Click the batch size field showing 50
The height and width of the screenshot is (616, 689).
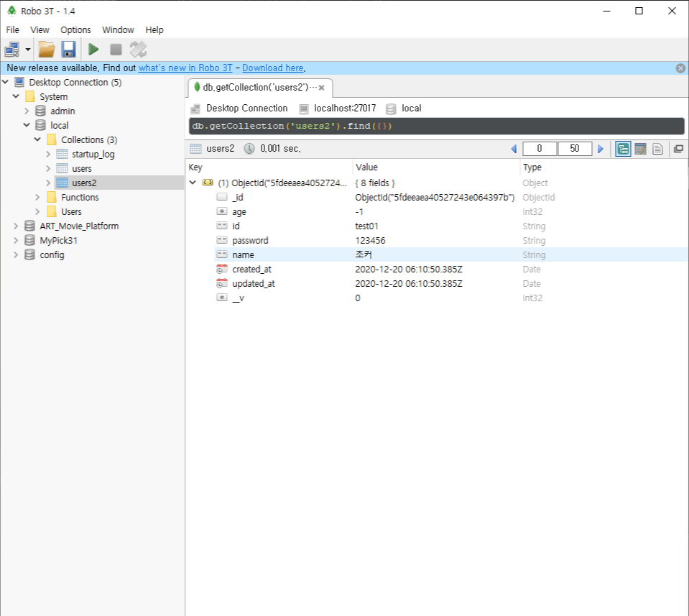575,149
